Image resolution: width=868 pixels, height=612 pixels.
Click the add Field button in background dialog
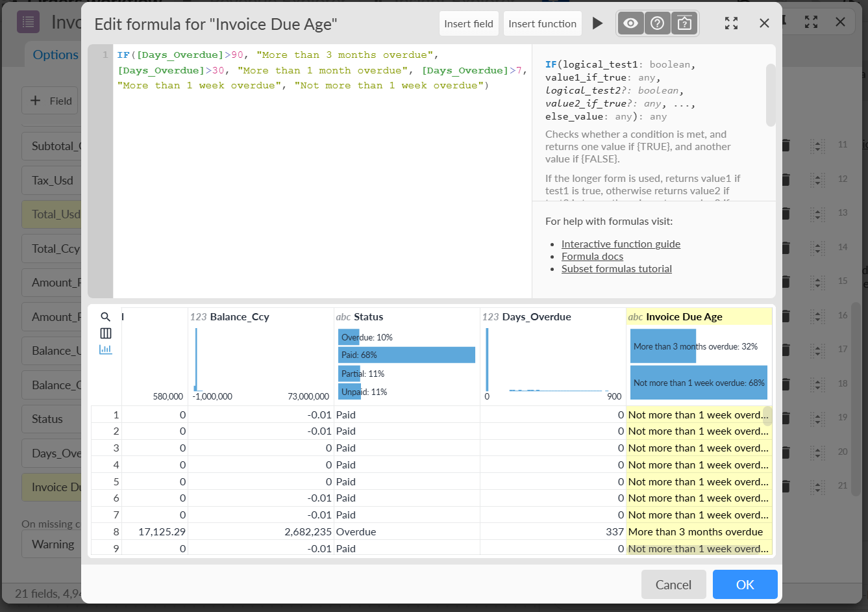(x=51, y=101)
